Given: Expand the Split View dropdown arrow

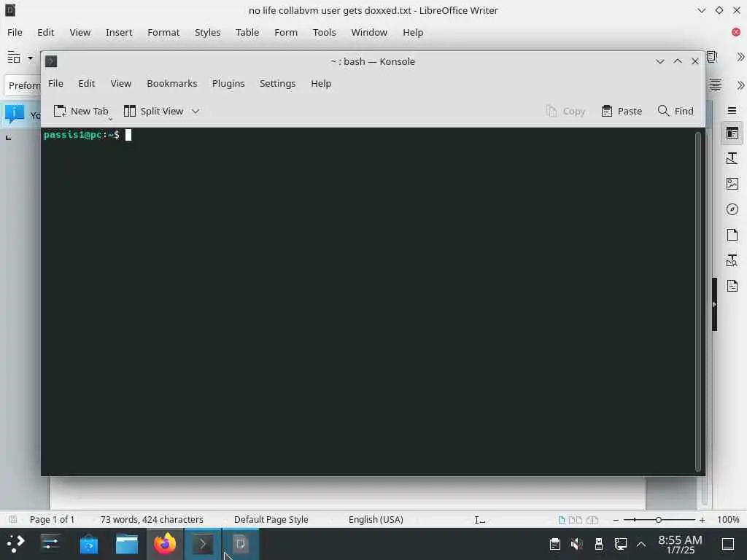Looking at the screenshot, I should pyautogui.click(x=196, y=111).
